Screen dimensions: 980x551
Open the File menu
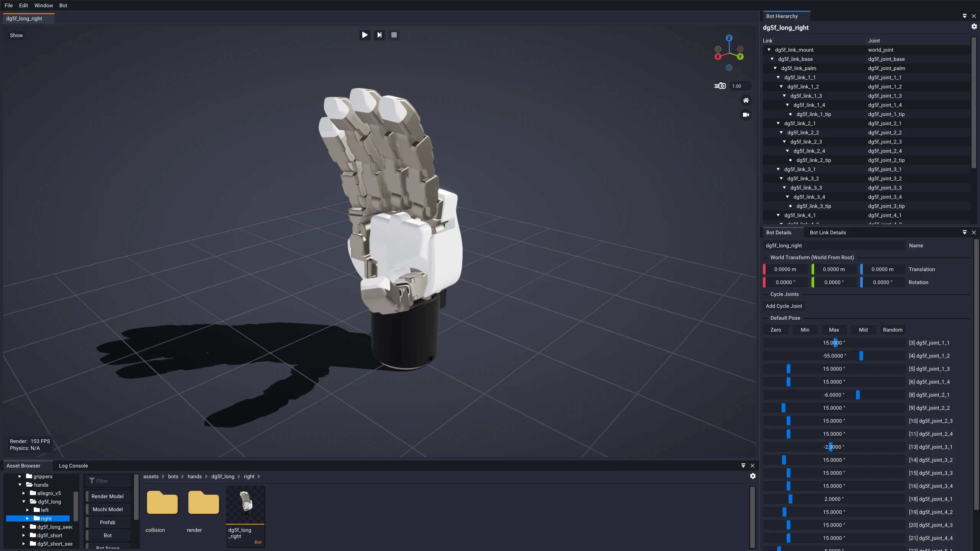tap(8, 5)
